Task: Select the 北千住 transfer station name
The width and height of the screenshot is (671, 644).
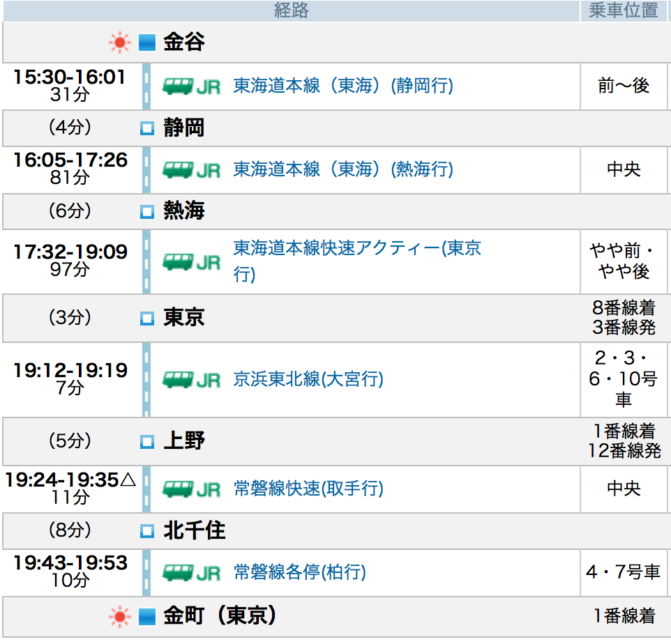Action: pos(195,530)
